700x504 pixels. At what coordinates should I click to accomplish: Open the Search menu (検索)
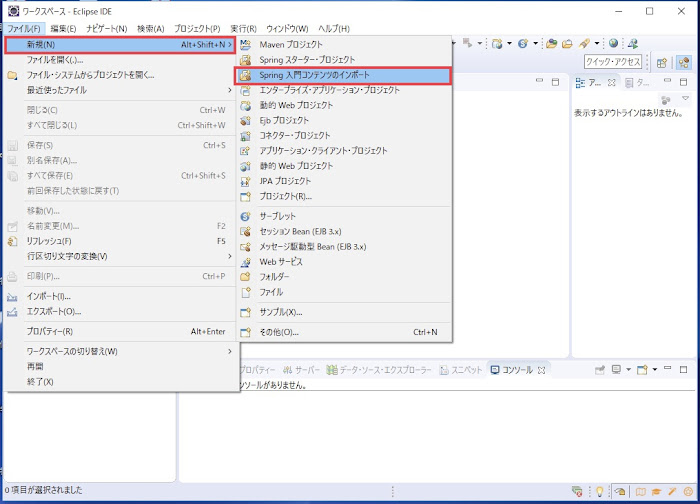pos(150,29)
